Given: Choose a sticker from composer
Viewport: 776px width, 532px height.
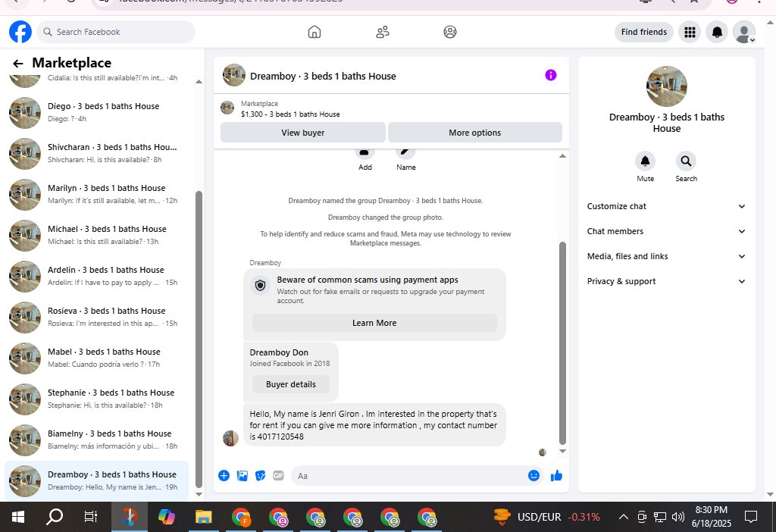Looking at the screenshot, I should (261, 476).
